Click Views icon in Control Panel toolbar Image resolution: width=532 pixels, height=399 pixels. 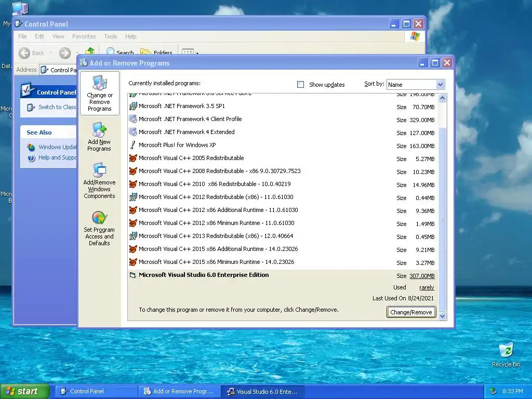pyautogui.click(x=188, y=51)
